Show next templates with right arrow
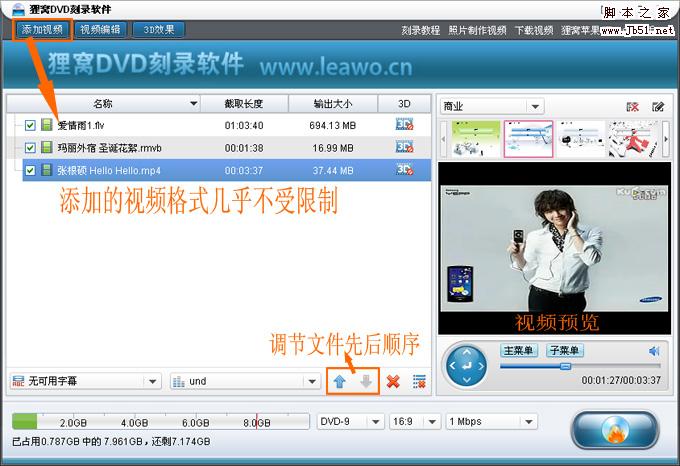Viewport: 680px width, 466px height. coord(666,139)
